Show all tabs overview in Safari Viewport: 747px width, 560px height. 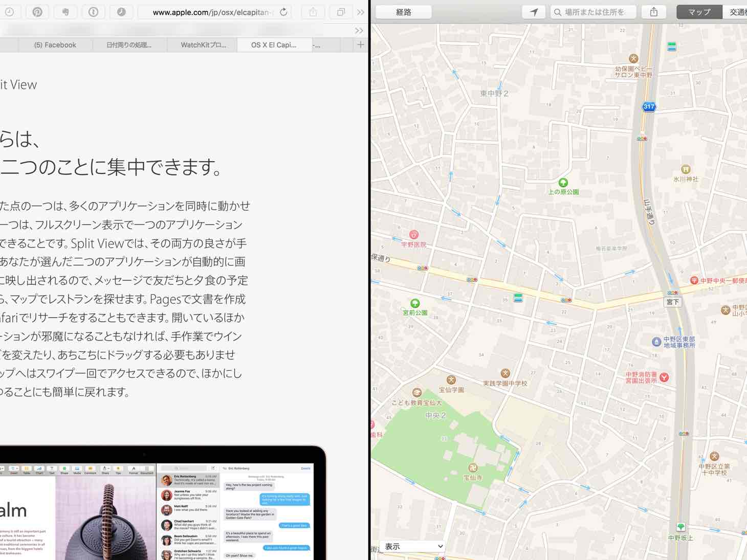[341, 12]
